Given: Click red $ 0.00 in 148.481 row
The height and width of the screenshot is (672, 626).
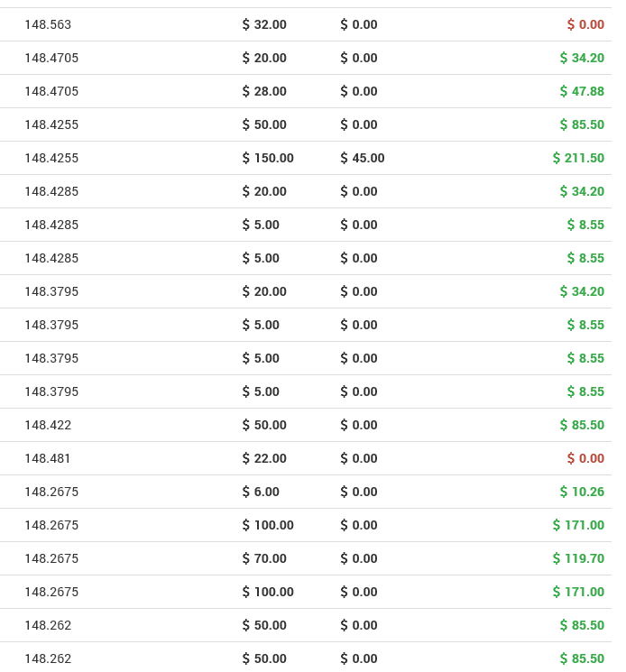Looking at the screenshot, I should click(x=585, y=458).
